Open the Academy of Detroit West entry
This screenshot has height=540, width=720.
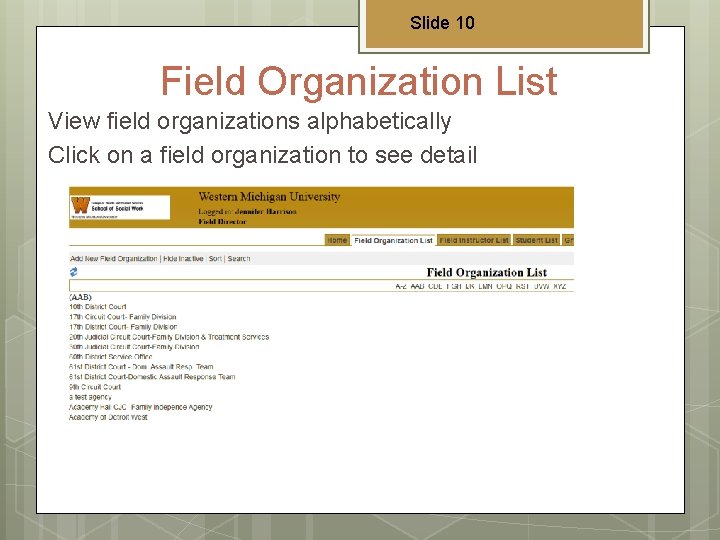point(108,417)
